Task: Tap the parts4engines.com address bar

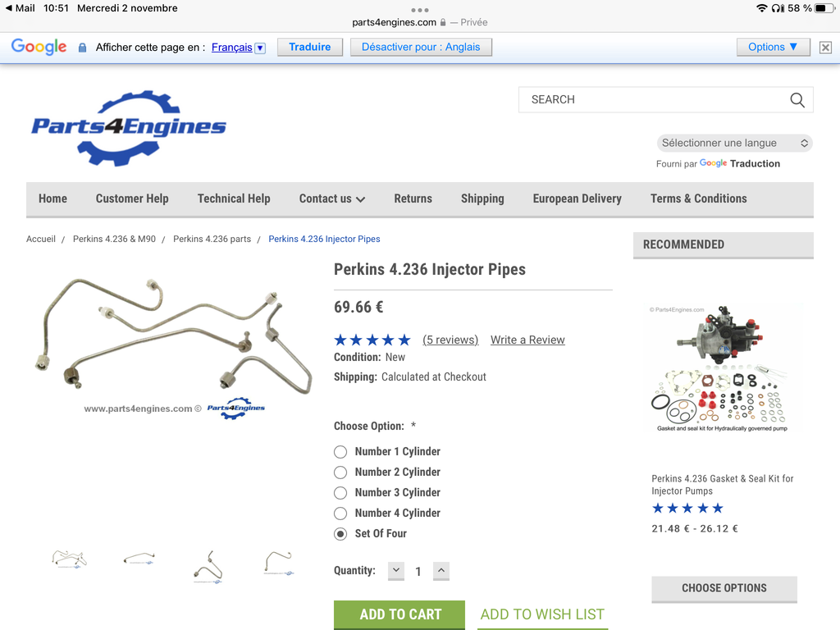Action: 420,22
